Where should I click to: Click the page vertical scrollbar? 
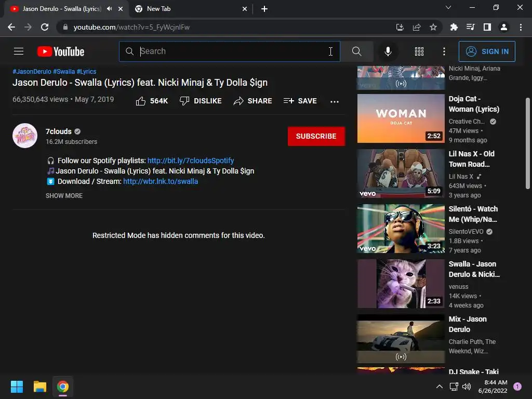pos(528,143)
